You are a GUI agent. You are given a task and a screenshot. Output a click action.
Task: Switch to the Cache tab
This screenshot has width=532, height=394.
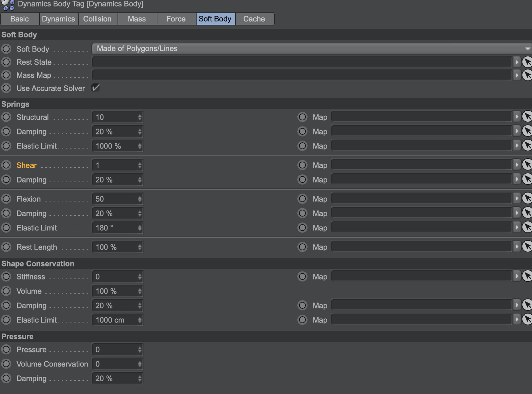pyautogui.click(x=255, y=19)
